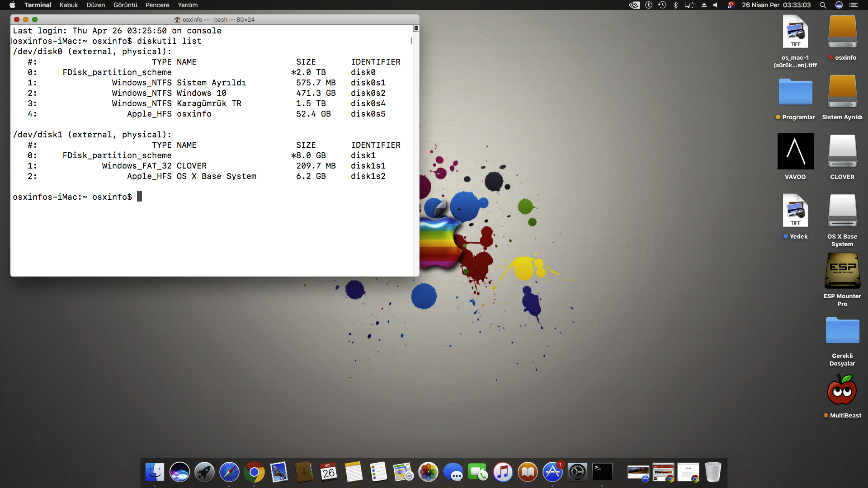Open System Preferences from the dock
Viewport: 868px width, 488px height.
[577, 473]
